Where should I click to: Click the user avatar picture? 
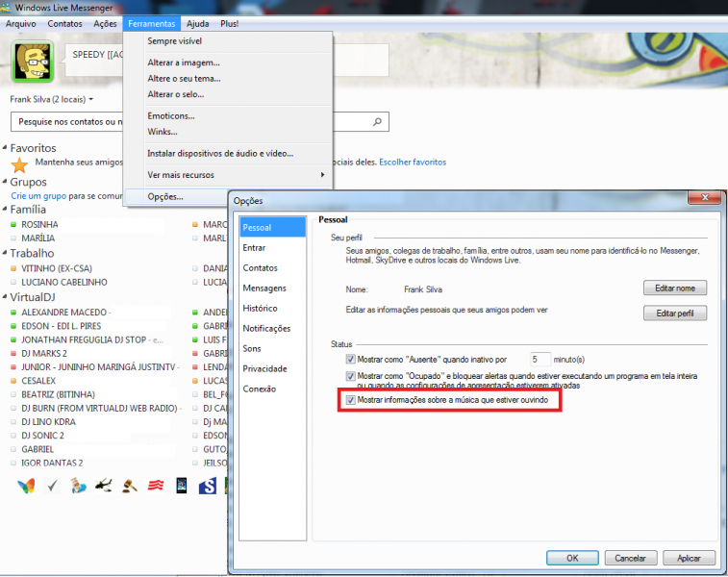pos(33,62)
